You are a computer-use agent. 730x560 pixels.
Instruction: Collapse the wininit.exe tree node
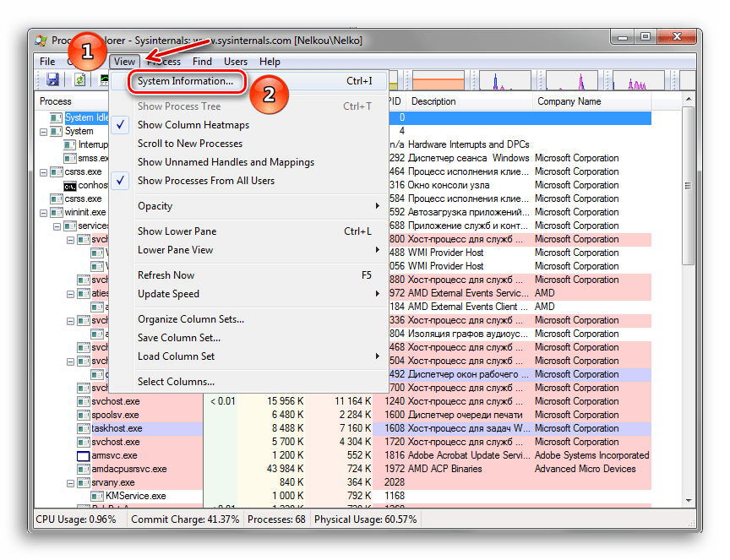tap(44, 212)
